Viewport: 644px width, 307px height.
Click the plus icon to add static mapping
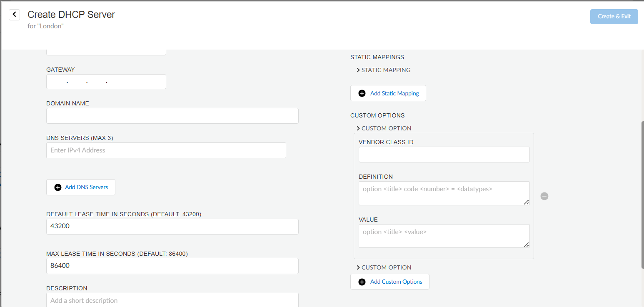pyautogui.click(x=362, y=93)
